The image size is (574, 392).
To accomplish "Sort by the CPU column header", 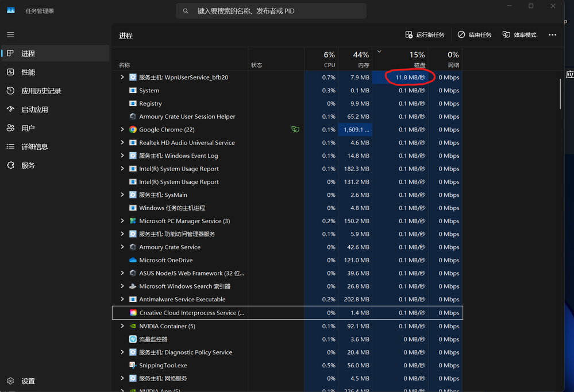I will tap(321, 59).
